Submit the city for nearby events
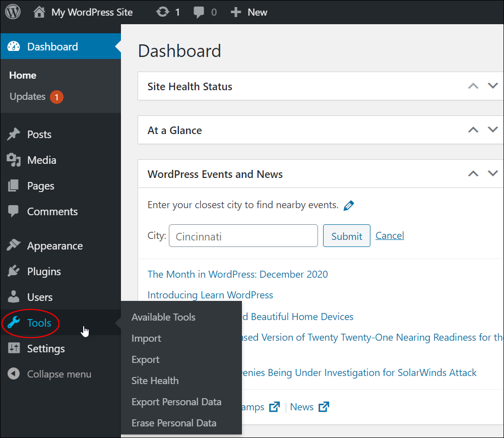This screenshot has height=438, width=504. (x=347, y=236)
